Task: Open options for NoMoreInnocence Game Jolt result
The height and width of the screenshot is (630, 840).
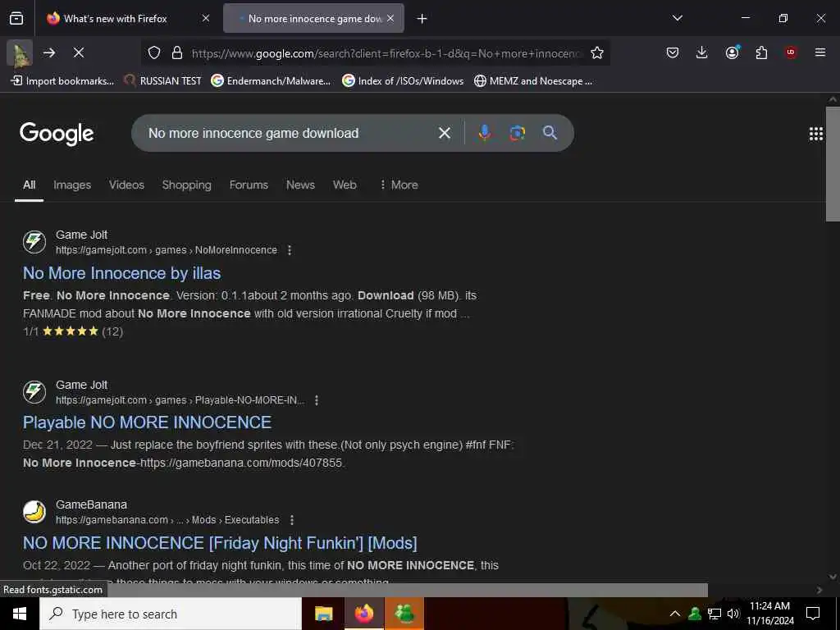Action: point(290,250)
